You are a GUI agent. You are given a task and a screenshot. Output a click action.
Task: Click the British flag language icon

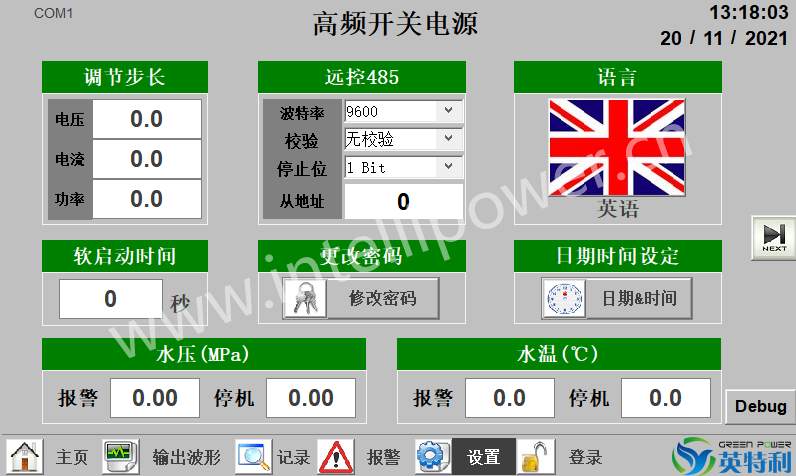point(617,146)
